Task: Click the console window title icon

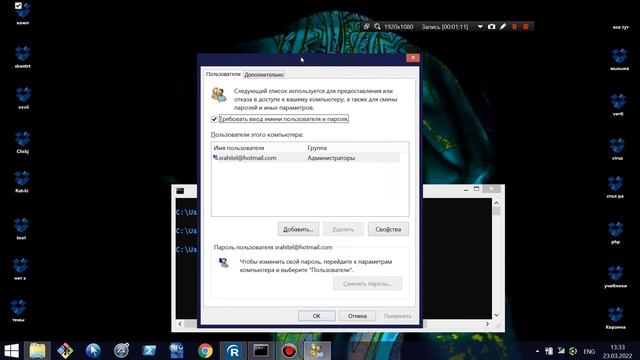Action: point(180,191)
